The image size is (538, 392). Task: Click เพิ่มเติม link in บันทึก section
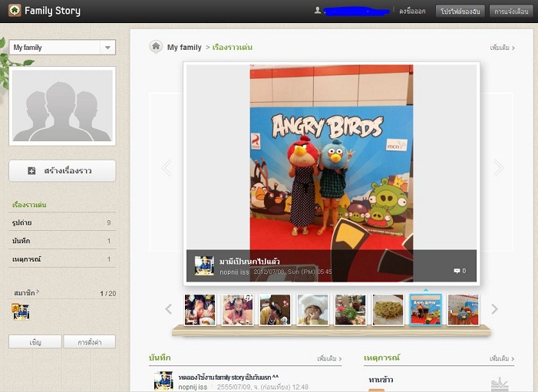click(x=329, y=359)
